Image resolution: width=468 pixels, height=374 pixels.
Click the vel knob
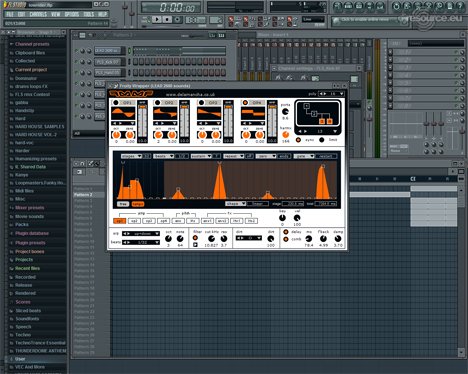pyautogui.click(x=297, y=218)
